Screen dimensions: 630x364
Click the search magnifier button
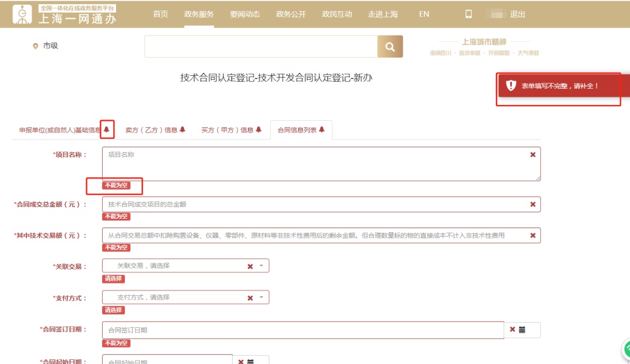click(390, 46)
